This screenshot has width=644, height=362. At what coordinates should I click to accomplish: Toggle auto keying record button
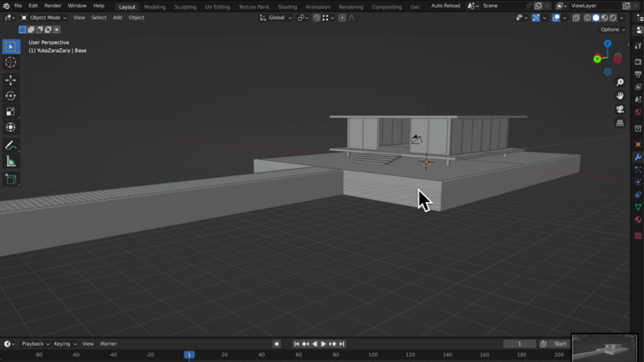(x=276, y=344)
